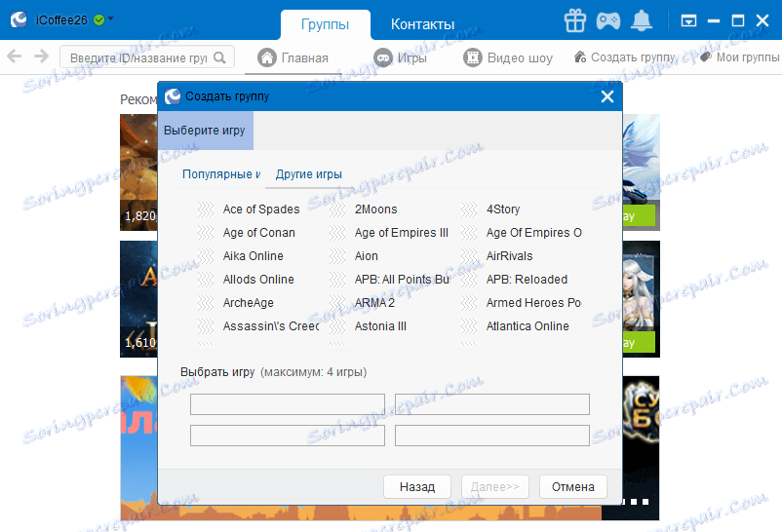Click the second selected-game slot, top row
The image size is (782, 532).
coord(492,403)
